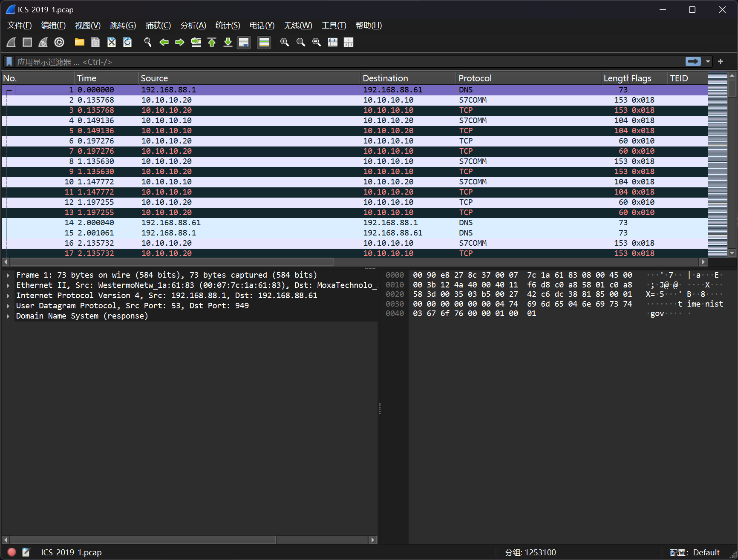The width and height of the screenshot is (738, 560).
Task: Jump to a specified packet
Action: (196, 42)
